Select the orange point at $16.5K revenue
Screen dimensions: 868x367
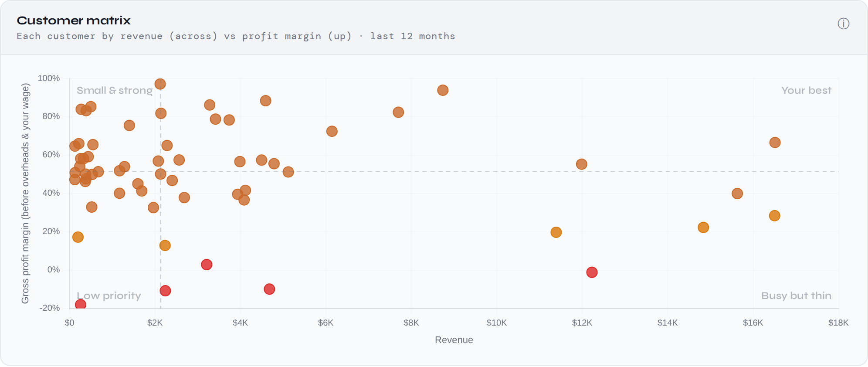tap(774, 216)
